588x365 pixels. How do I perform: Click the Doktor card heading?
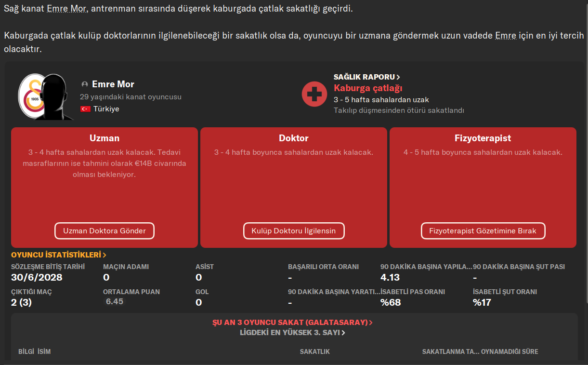click(x=294, y=138)
